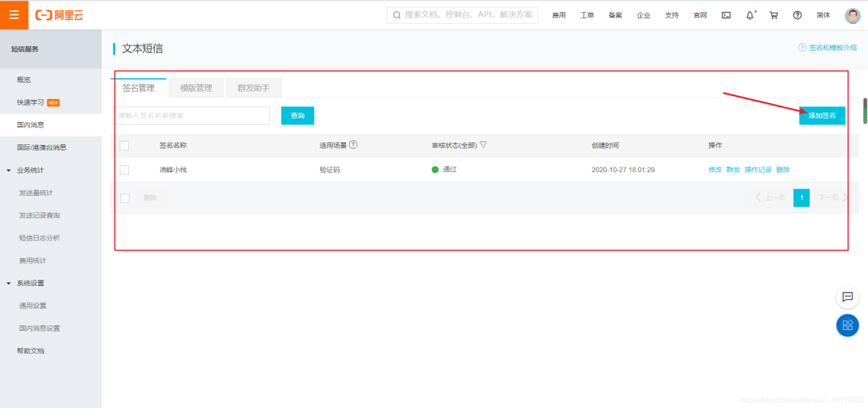This screenshot has height=408, width=868.
Task: Click the NEW badge beside 快速学习
Action: 54,102
